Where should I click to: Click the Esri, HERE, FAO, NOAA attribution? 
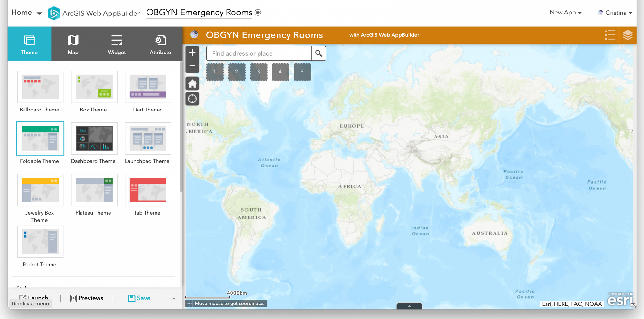[x=572, y=304]
